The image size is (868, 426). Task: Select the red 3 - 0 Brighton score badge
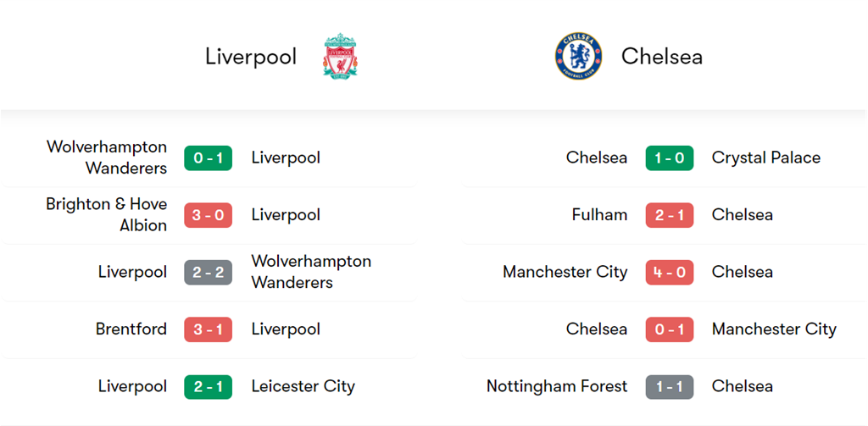[208, 215]
